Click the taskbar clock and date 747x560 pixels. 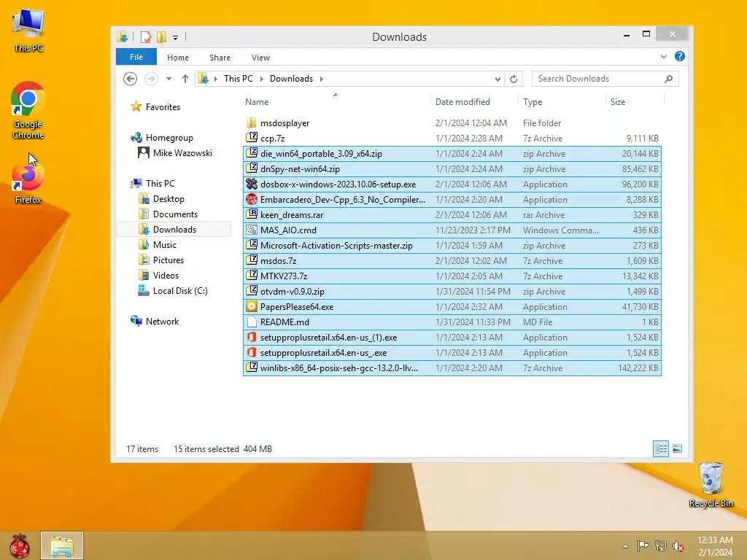click(715, 546)
